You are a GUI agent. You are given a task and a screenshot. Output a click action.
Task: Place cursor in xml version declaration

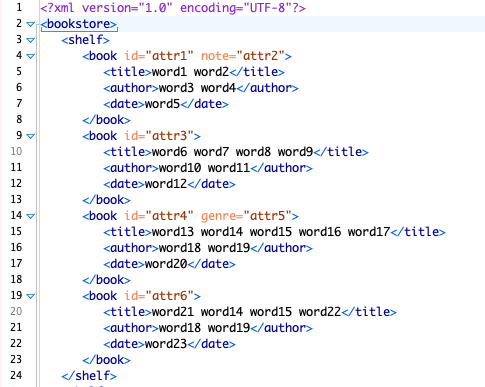[x=173, y=8]
